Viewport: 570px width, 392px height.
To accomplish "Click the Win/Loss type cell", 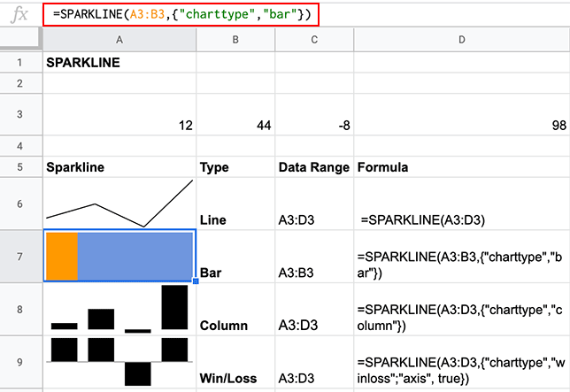I will click(235, 362).
